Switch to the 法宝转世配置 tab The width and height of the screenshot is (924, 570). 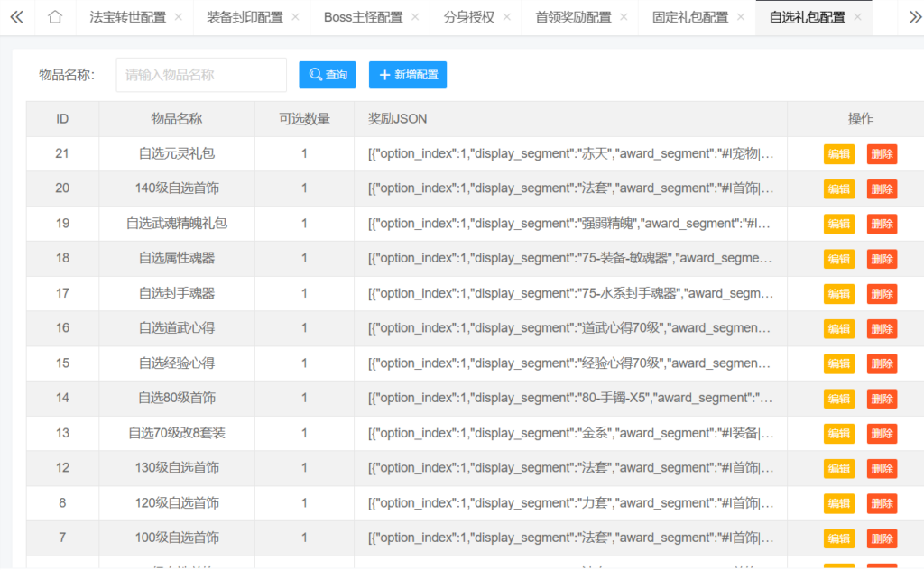tap(128, 17)
